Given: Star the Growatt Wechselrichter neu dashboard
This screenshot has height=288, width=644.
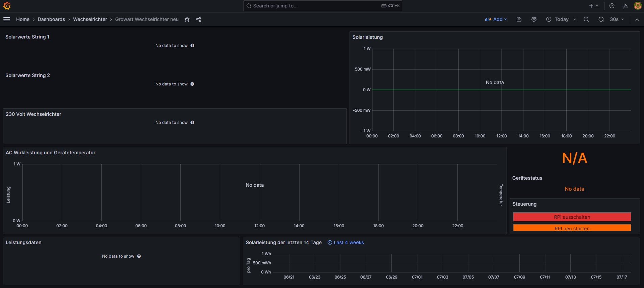Looking at the screenshot, I should [187, 19].
